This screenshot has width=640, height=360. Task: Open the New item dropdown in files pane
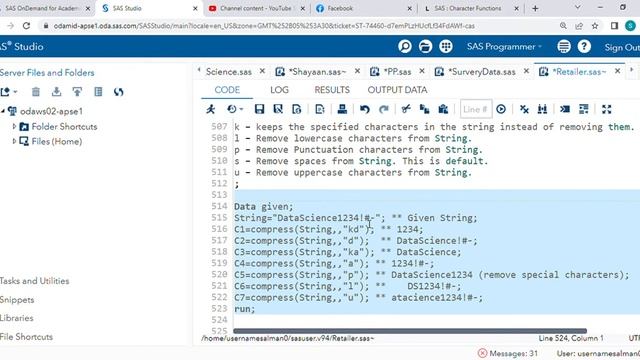(9, 92)
